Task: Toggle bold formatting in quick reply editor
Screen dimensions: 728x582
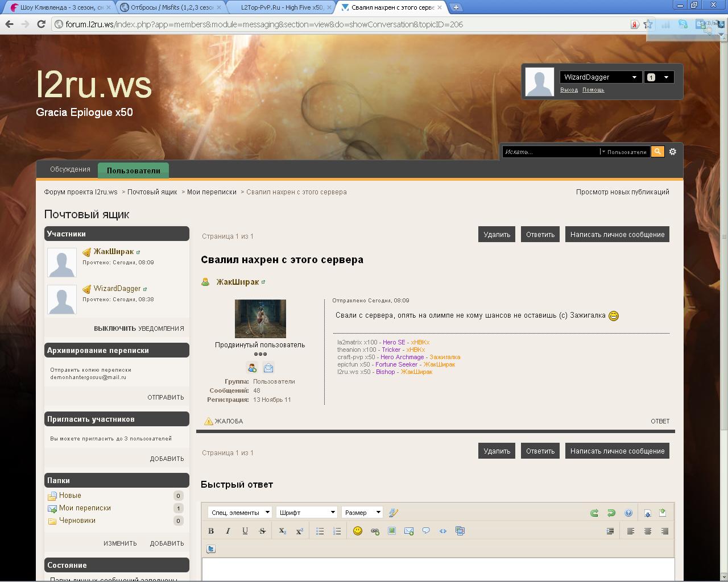Action: coord(211,531)
